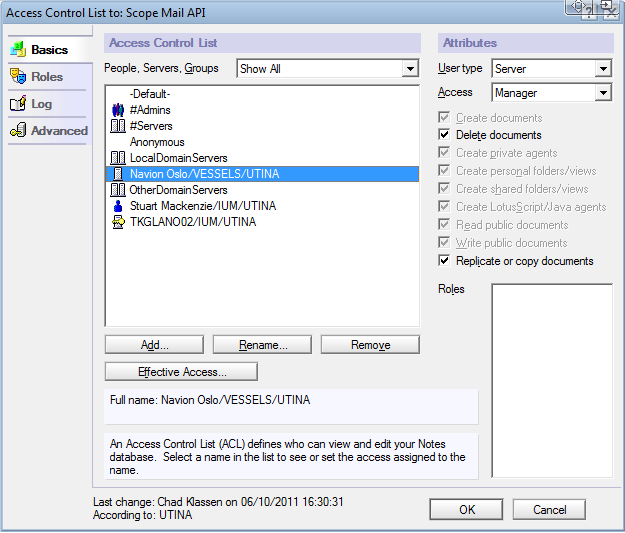Click the Roles masks icon
Image resolution: width=625 pixels, height=533 pixels.
tap(18, 76)
